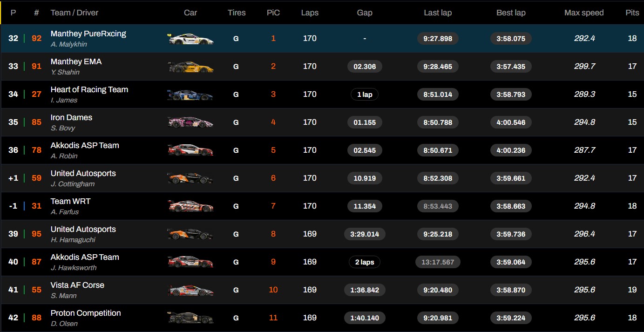Click the '2 laps' gap badge
The height and width of the screenshot is (332, 644).
point(365,262)
